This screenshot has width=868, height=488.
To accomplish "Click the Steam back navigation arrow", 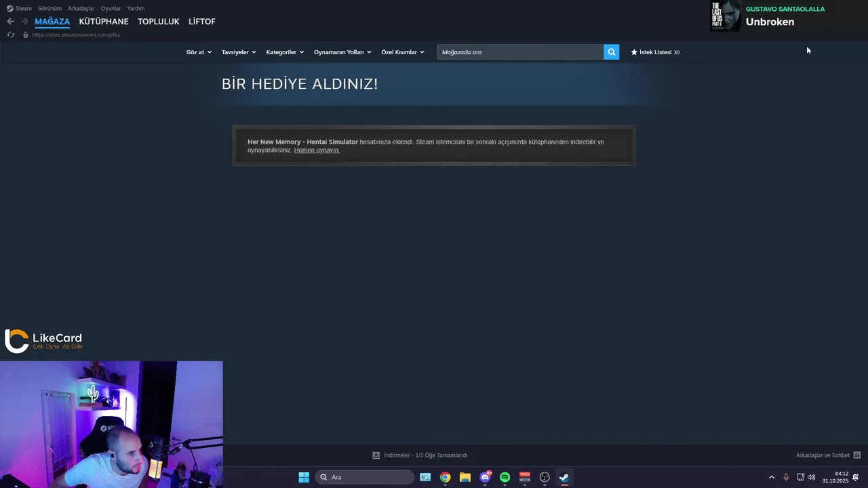I will (x=10, y=22).
